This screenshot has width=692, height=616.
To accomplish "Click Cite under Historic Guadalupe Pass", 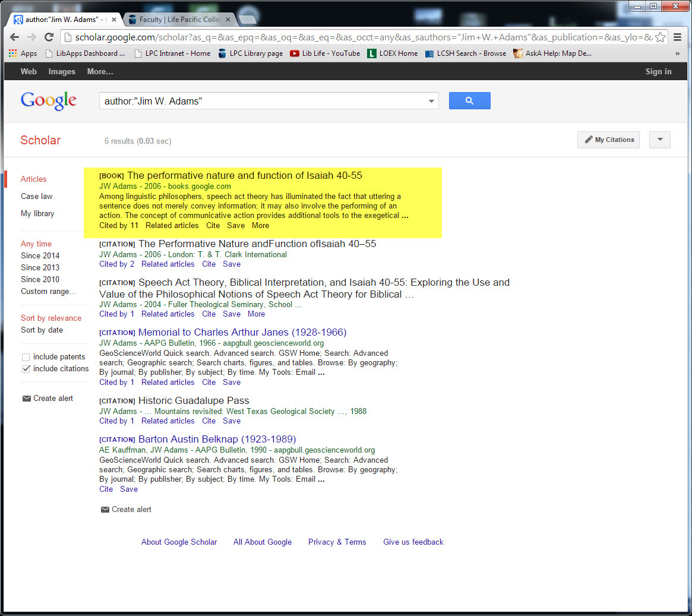I will click(x=208, y=421).
